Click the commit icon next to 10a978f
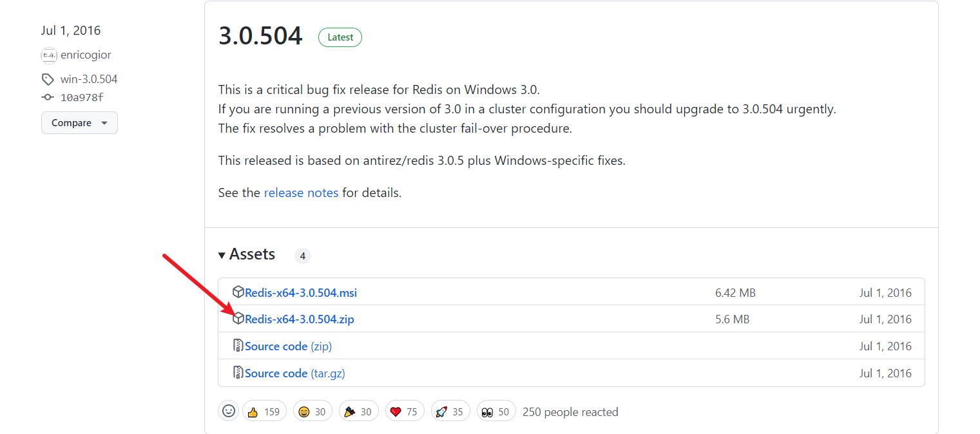This screenshot has height=434, width=980. pos(48,97)
